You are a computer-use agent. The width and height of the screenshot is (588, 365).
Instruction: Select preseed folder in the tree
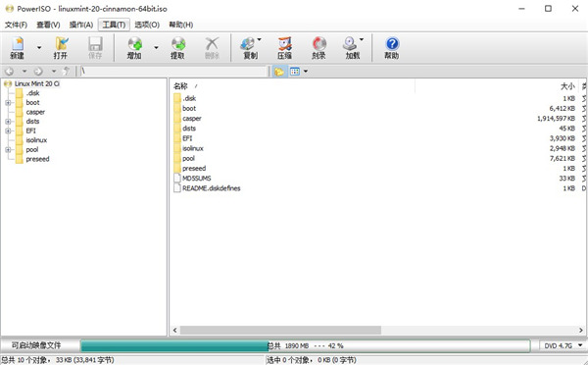pos(37,159)
